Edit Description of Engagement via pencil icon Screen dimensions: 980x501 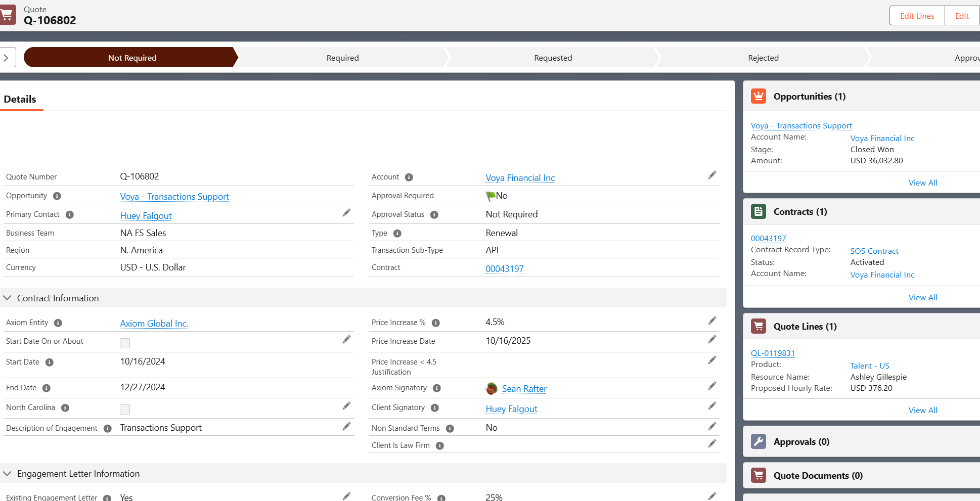click(x=346, y=427)
